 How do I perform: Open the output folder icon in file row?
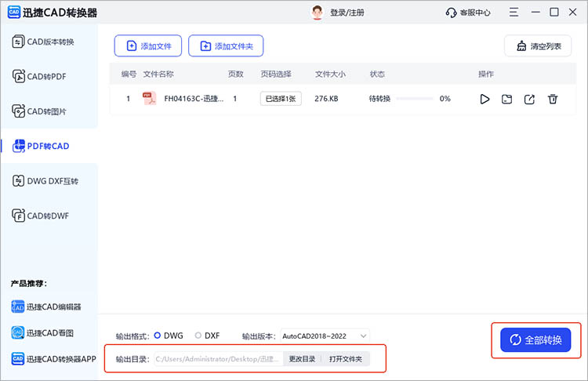(x=506, y=99)
